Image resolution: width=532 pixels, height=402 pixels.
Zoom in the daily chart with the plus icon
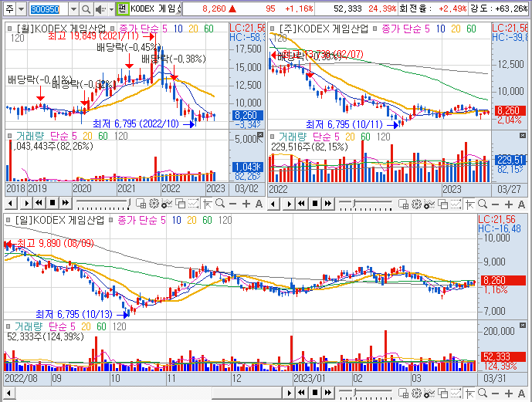[x=509, y=394]
